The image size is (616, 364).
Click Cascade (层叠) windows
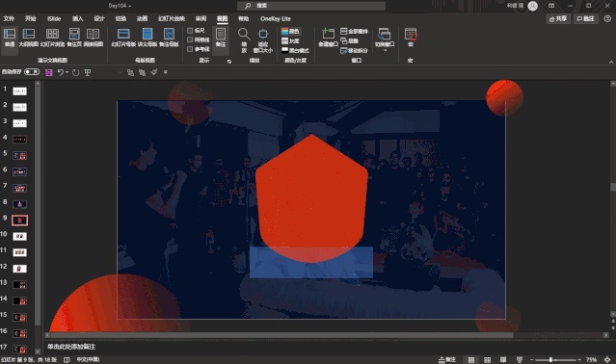click(x=349, y=40)
